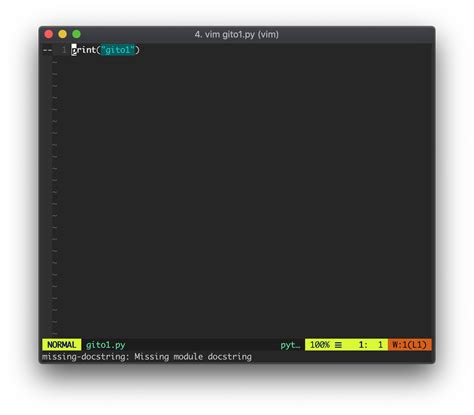Click the gito1.py filename in statusline
Screen dimensions: 474x415
coord(106,345)
